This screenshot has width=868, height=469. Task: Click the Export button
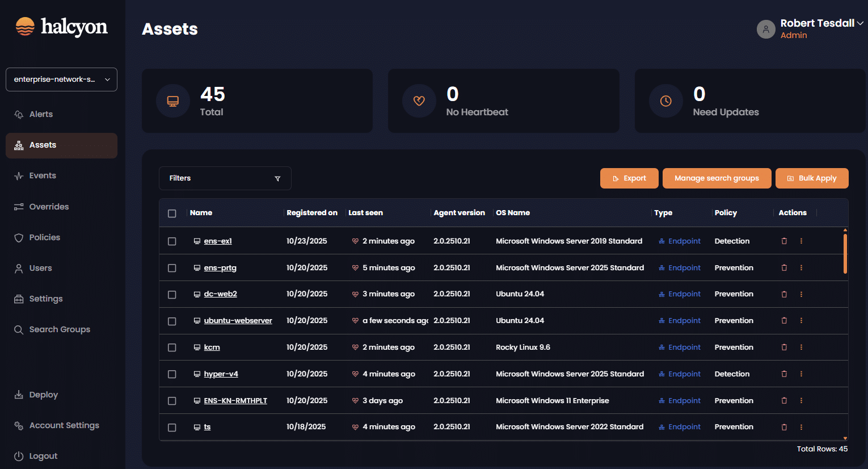629,178
